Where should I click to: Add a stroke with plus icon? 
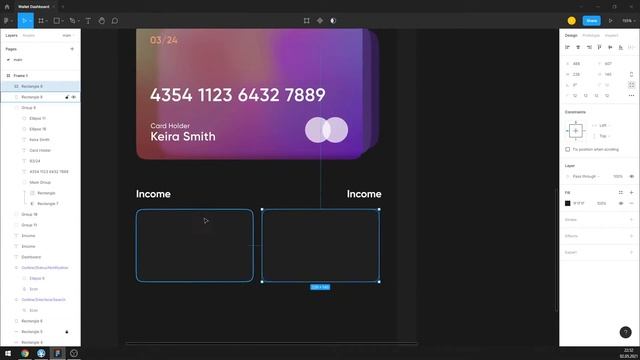631,220
